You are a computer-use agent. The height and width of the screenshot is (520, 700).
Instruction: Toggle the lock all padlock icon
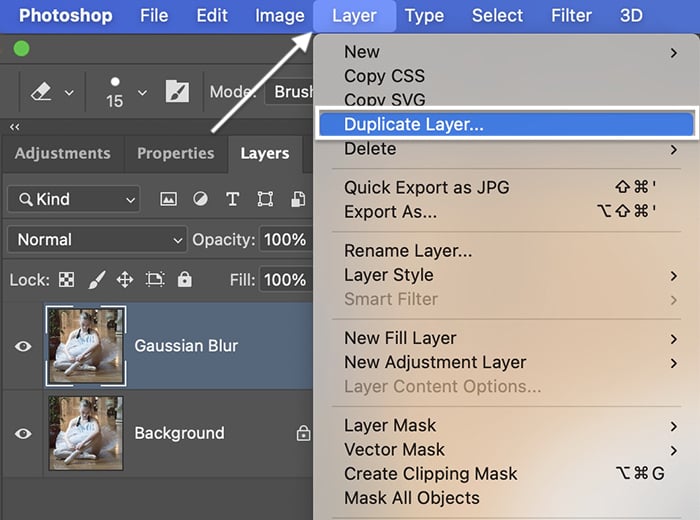(184, 279)
